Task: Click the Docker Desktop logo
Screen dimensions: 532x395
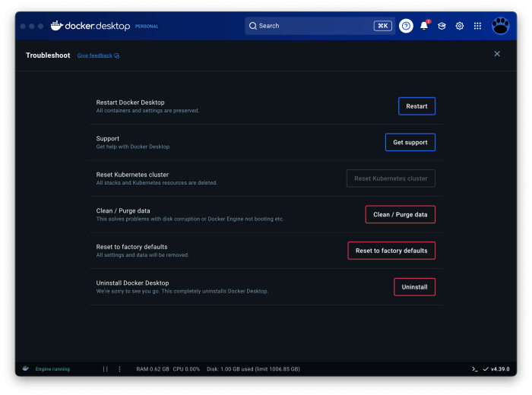Action: 90,26
